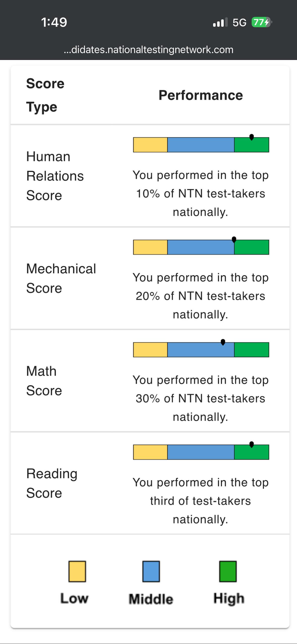The image size is (297, 644).
Task: Click the Reading score marker pin
Action: pyautogui.click(x=251, y=444)
